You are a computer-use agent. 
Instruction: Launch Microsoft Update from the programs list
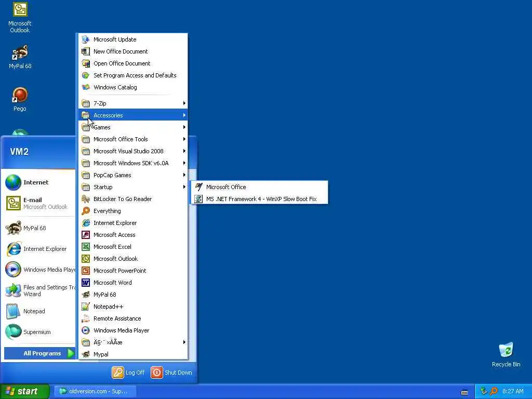click(x=133, y=39)
